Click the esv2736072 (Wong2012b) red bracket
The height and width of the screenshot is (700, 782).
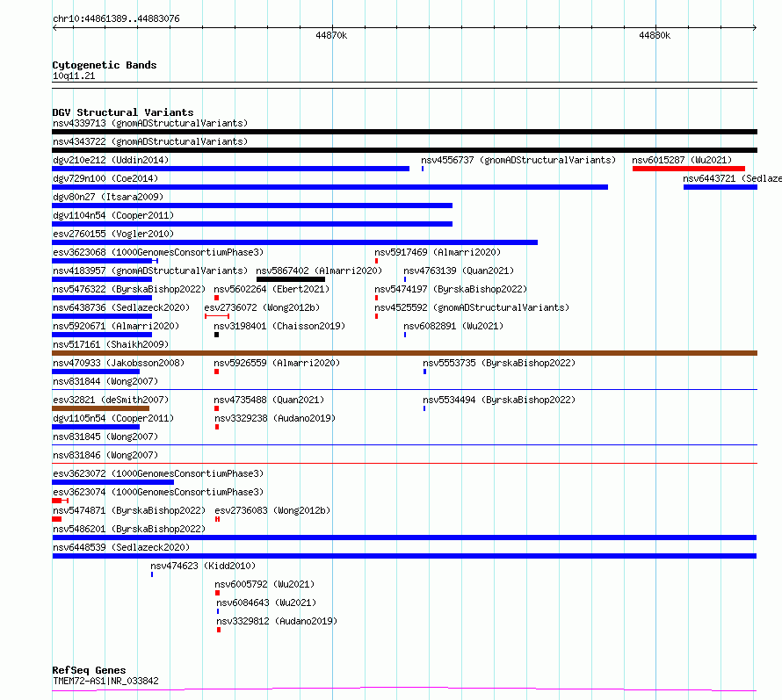(x=217, y=316)
